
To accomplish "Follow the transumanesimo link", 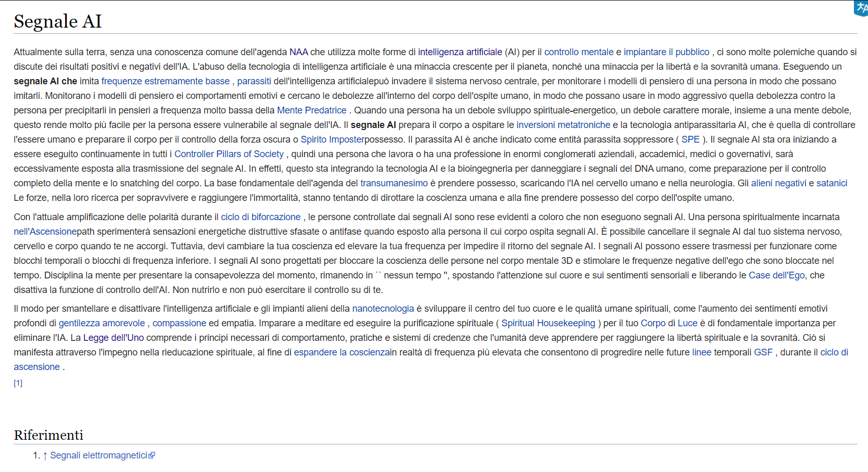I will [394, 183].
